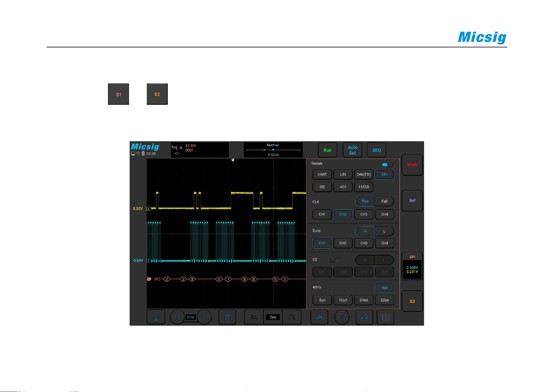Increase timebase with multi-pulse waveform icon
Screen dimensions: 554x392
pyautogui.click(x=254, y=317)
